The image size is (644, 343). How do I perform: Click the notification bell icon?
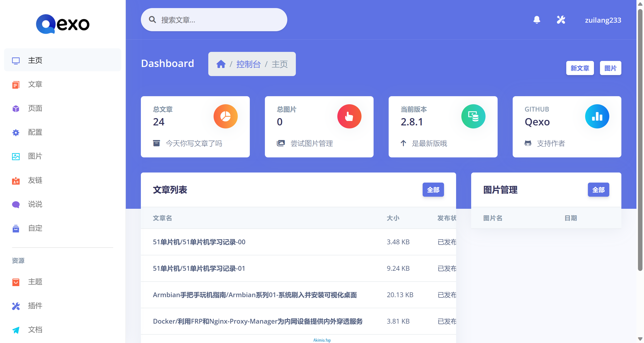[537, 20]
